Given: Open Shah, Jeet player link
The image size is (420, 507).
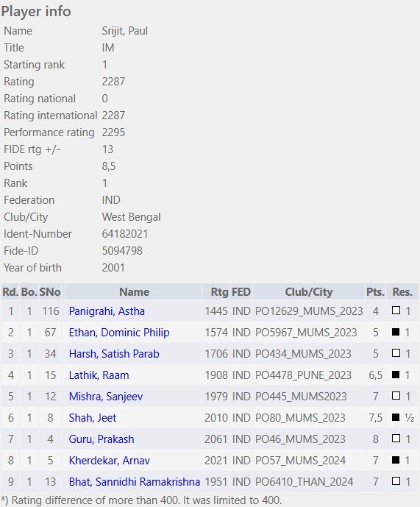Looking at the screenshot, I should [x=93, y=418].
